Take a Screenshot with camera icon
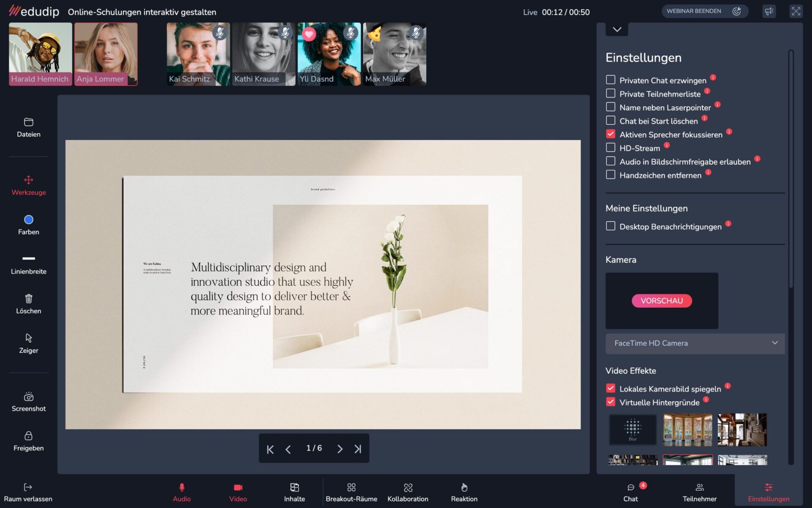Screen dimensions: 812x508 28,397
